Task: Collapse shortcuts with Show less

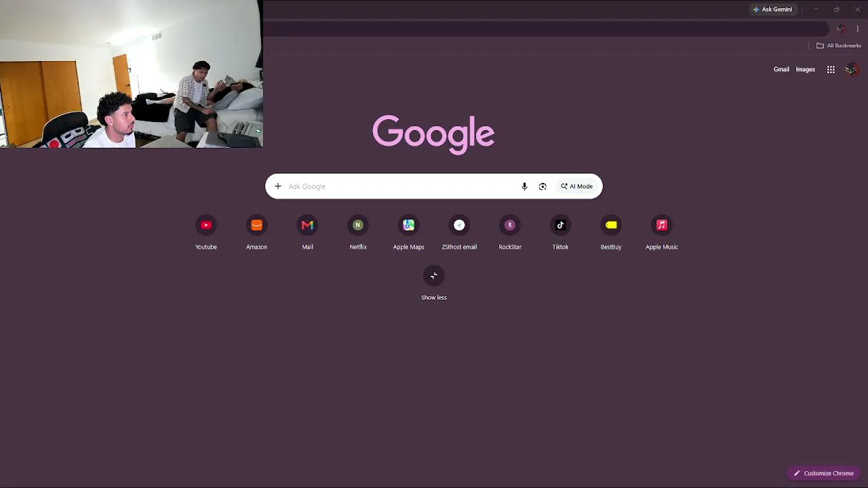Action: (434, 283)
